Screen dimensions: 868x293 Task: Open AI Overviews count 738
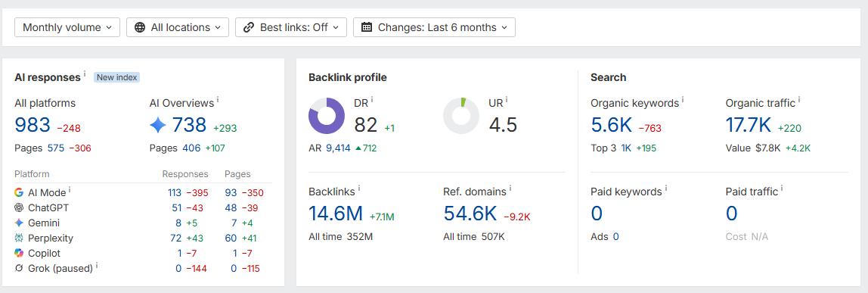(189, 125)
